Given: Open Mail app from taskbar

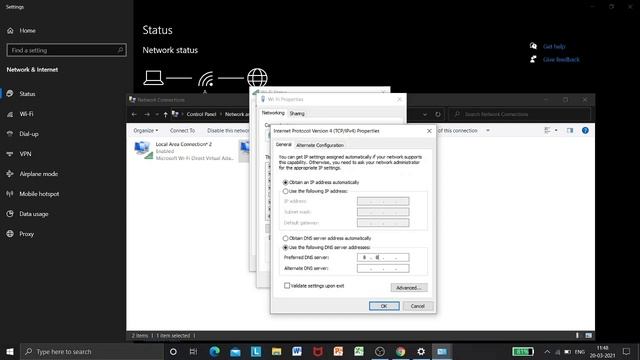Looking at the screenshot, I should pos(235,351).
